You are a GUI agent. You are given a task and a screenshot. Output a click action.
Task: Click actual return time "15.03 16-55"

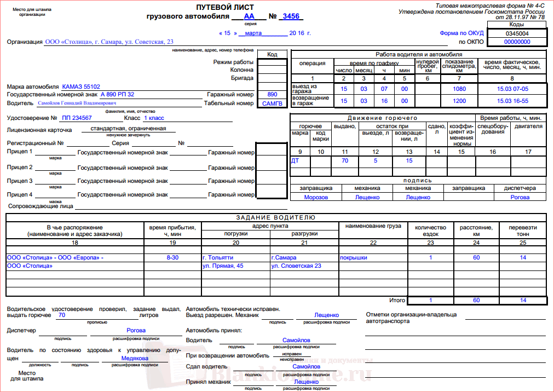[512, 101]
